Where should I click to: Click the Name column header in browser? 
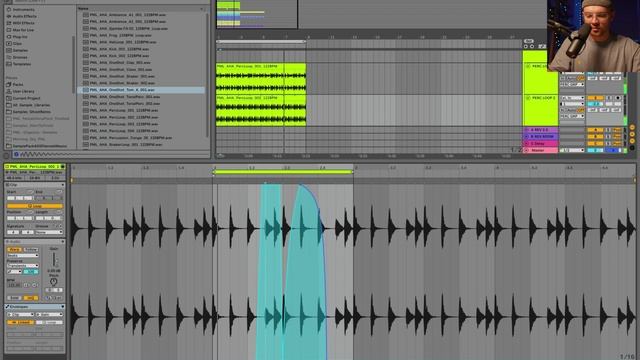[83, 8]
